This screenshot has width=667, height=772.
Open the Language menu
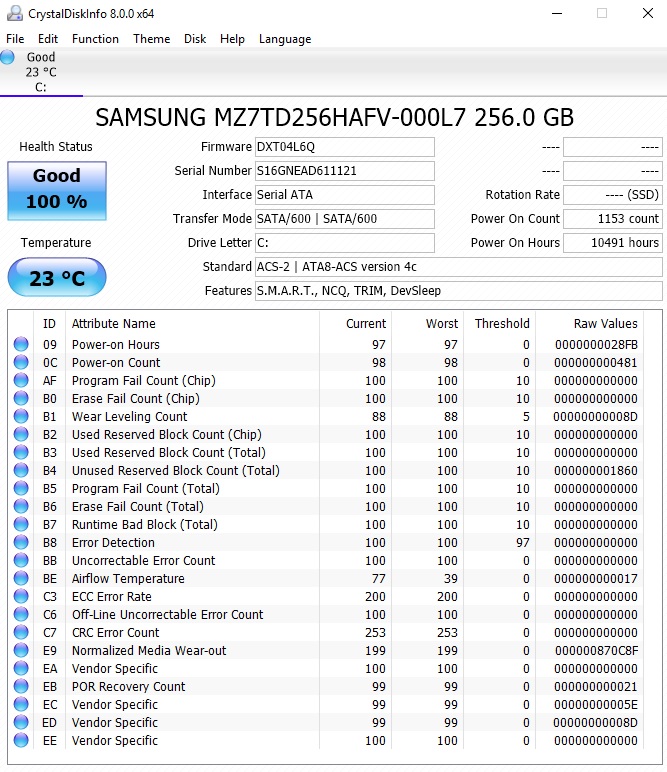(285, 39)
